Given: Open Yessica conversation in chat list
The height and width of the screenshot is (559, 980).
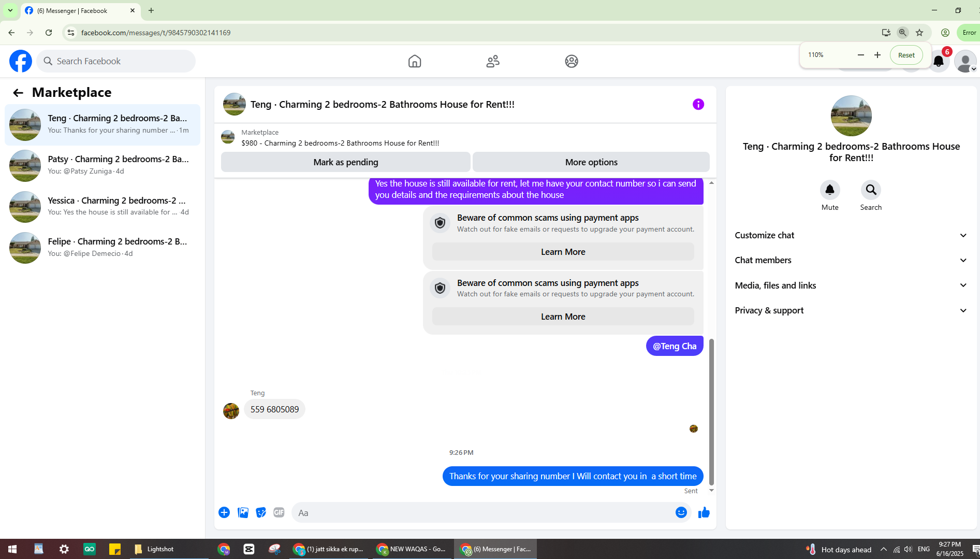Looking at the screenshot, I should click(x=103, y=207).
